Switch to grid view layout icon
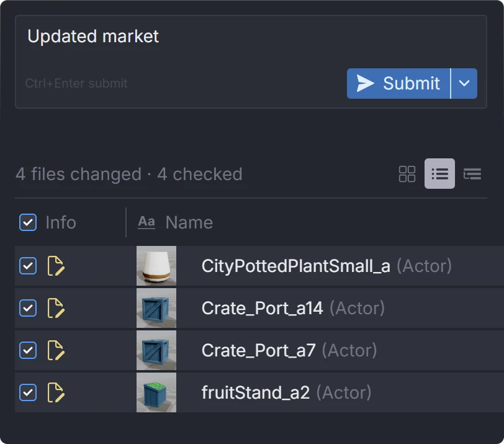 (407, 174)
